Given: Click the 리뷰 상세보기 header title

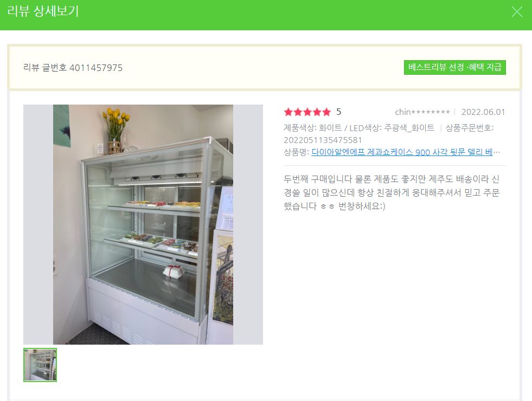Looking at the screenshot, I should 43,11.
